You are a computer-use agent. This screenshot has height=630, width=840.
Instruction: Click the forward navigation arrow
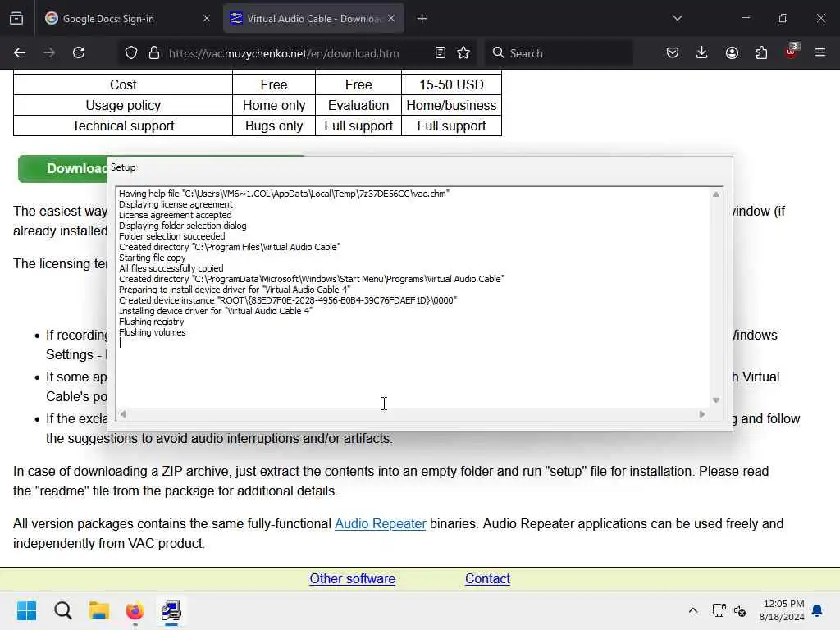tap(49, 52)
